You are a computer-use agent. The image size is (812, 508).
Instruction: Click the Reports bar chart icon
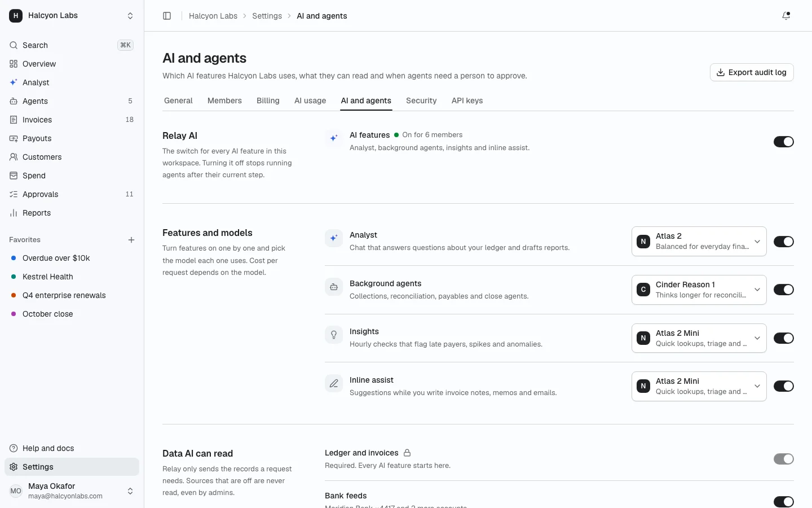click(x=14, y=213)
